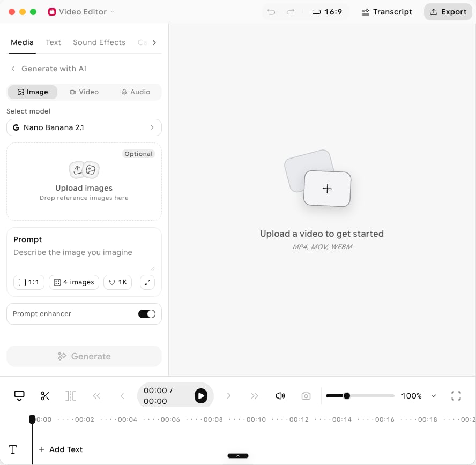Screen dimensions: 476x465
Task: Click the split clip icon
Action: [71, 396]
